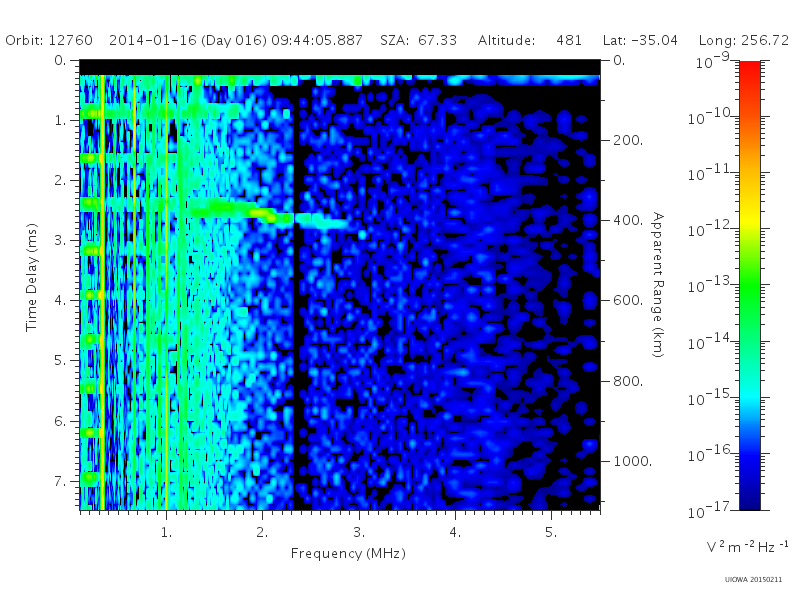This screenshot has height=600, width=800.
Task: Click the Orbit: 12760 header text
Action: point(49,40)
